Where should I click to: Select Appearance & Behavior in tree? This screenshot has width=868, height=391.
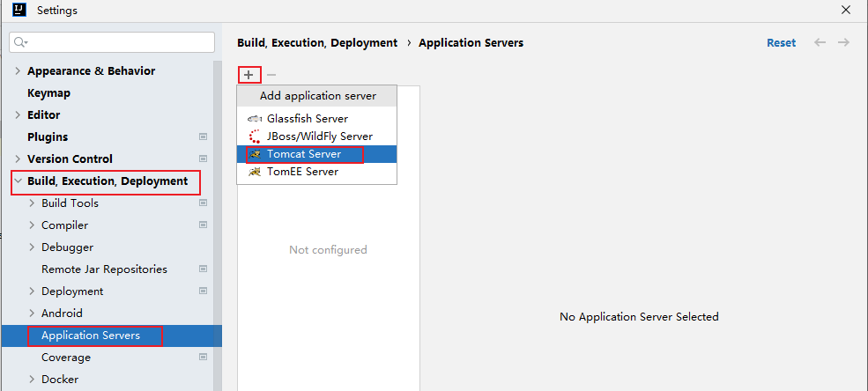92,70
